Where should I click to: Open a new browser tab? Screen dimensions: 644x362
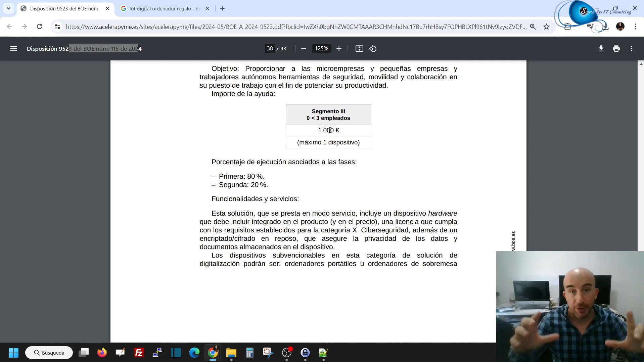222,9
